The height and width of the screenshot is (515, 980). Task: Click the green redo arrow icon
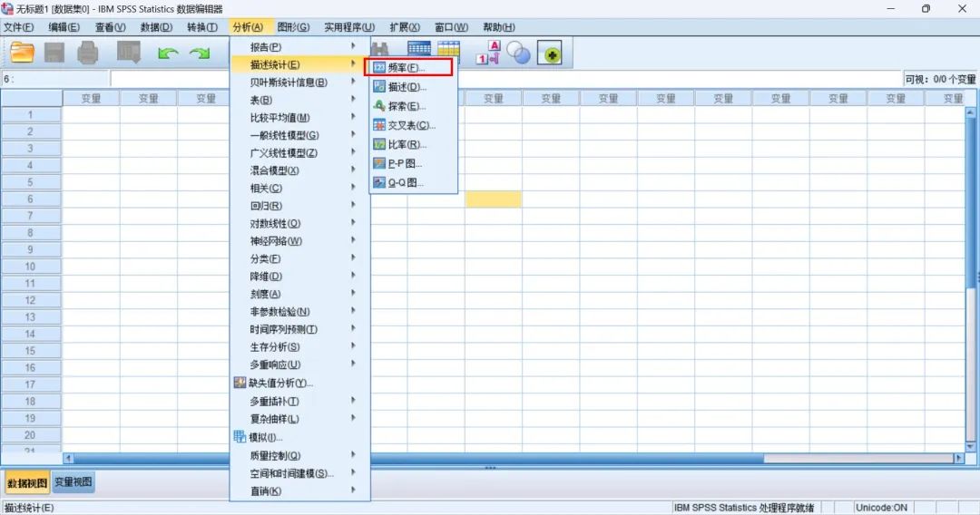200,53
